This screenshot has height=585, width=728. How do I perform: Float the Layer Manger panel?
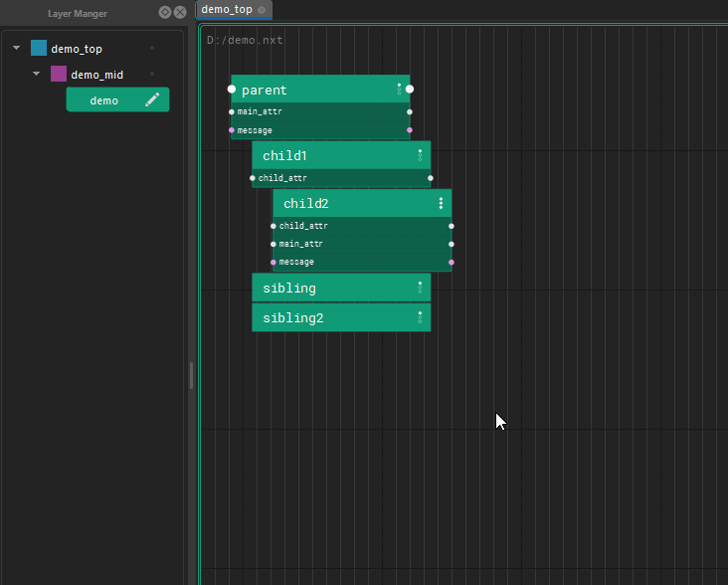pos(164,12)
